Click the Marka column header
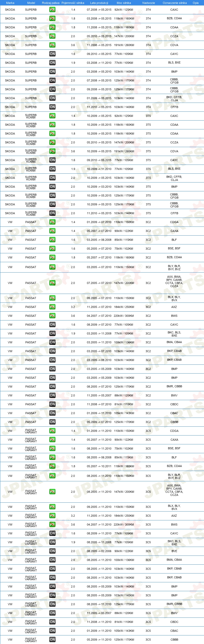 point(10,3)
